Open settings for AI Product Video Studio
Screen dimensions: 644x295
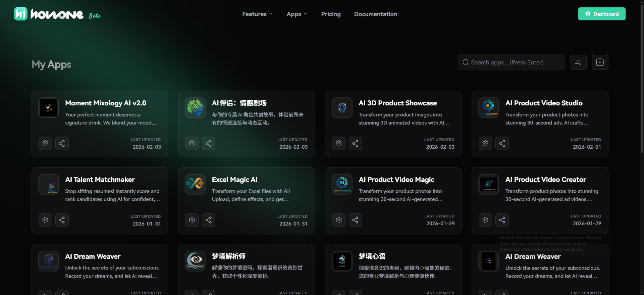point(485,143)
